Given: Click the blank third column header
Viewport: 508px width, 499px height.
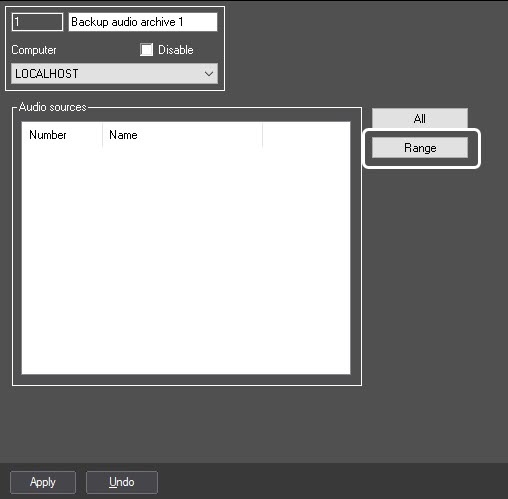Looking at the screenshot, I should coord(306,135).
